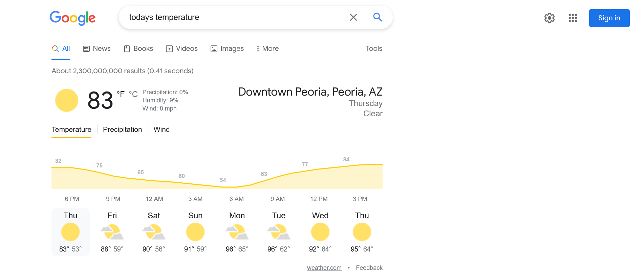This screenshot has height=280, width=644.
Task: Select Wednesday's forecast card
Action: click(320, 232)
